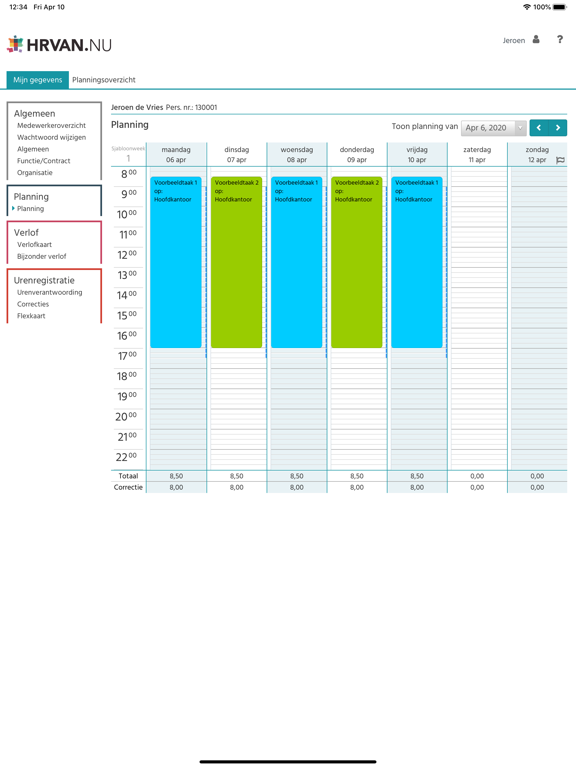Click the Apr 6, 2020 date field
The height and width of the screenshot is (768, 576).
coord(488,128)
